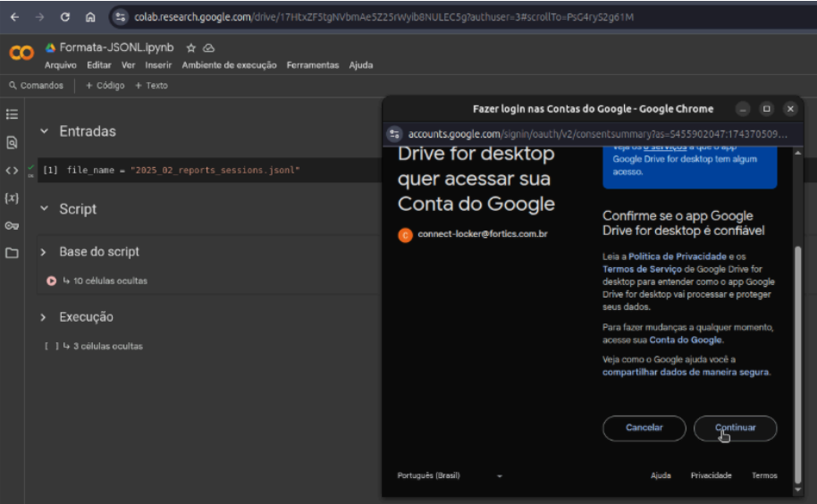Screen dimensions: 817x504
Task: Click the Google Drive icon beside notebook title
Action: 51,48
